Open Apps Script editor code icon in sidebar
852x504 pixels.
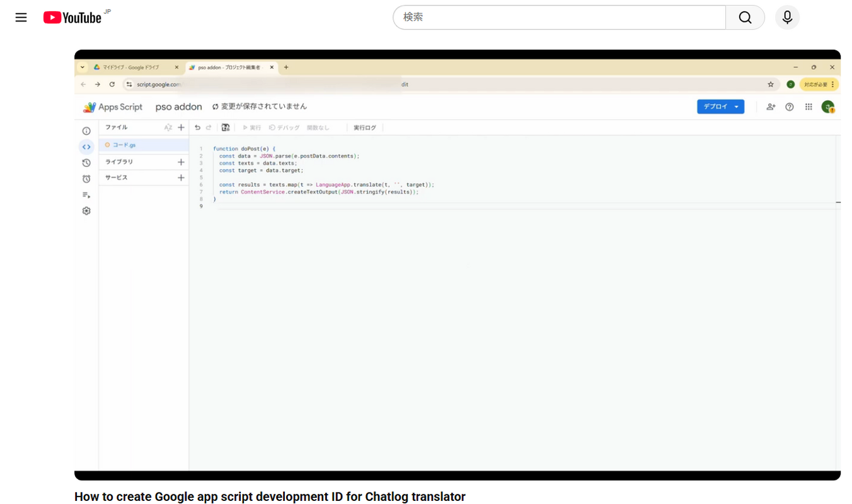pyautogui.click(x=86, y=147)
